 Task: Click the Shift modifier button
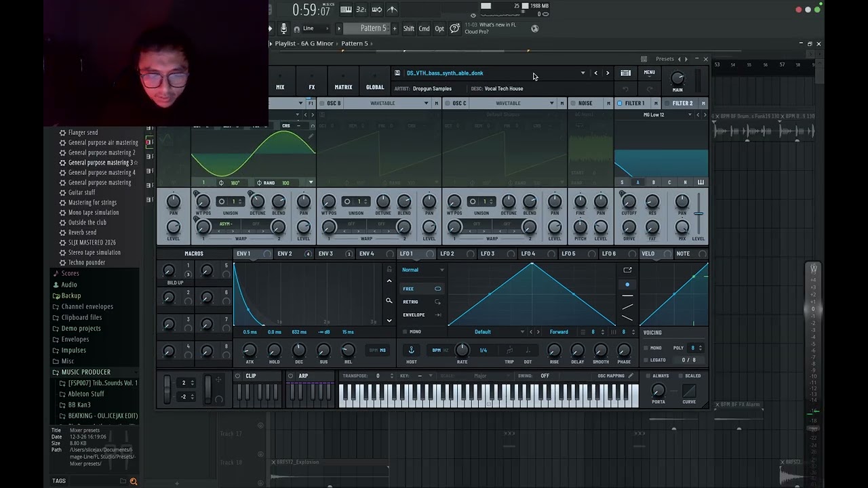408,28
